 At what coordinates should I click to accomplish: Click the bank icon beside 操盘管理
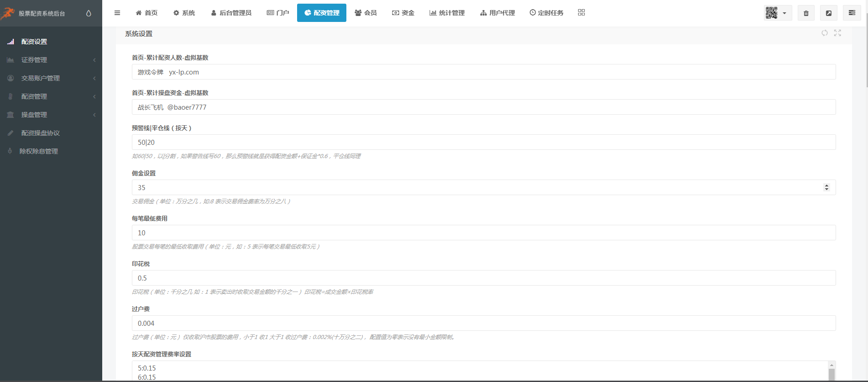10,115
